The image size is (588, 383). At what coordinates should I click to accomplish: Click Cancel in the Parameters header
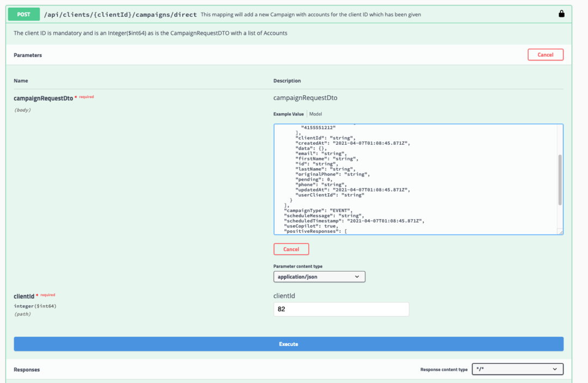(546, 54)
